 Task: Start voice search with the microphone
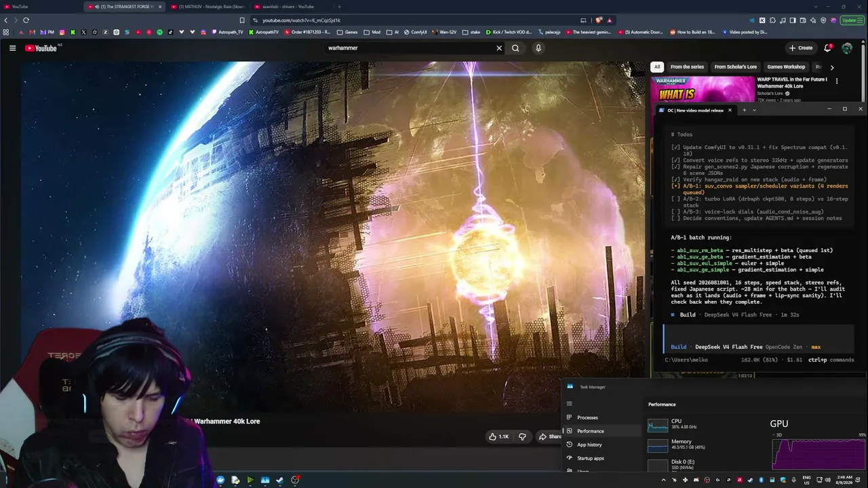click(538, 48)
